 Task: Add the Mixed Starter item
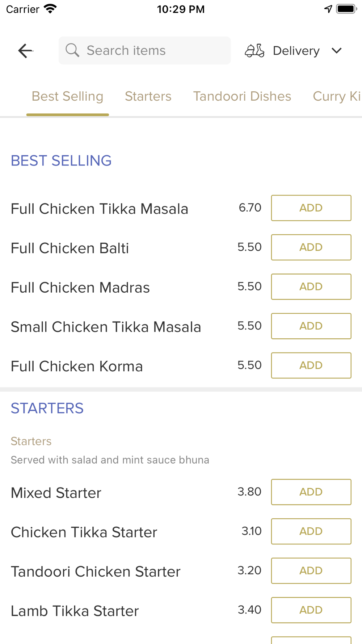311,492
